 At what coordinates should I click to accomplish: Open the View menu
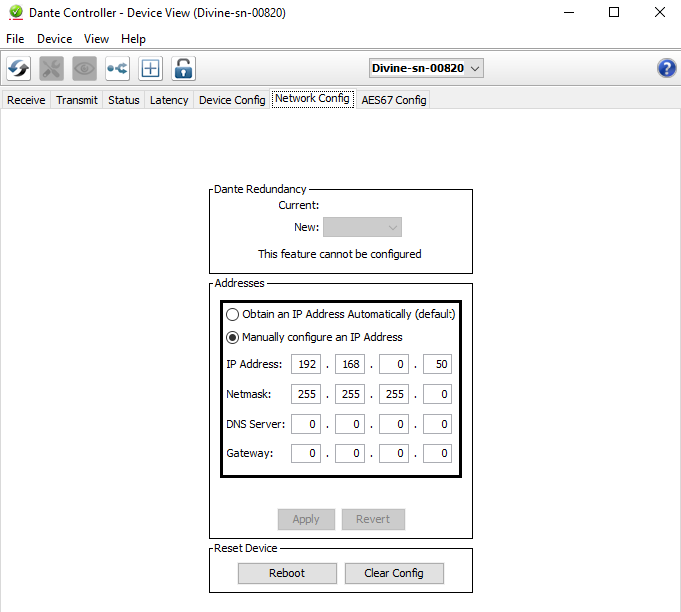[x=96, y=39]
